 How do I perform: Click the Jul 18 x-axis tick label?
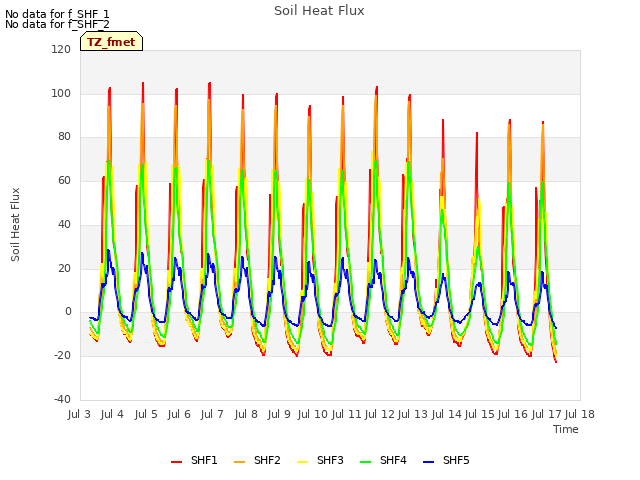580,414
